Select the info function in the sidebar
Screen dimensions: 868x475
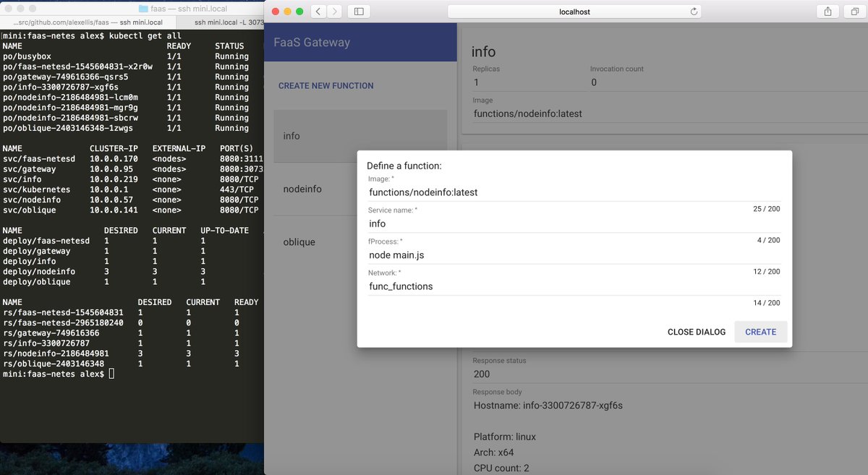pos(360,136)
